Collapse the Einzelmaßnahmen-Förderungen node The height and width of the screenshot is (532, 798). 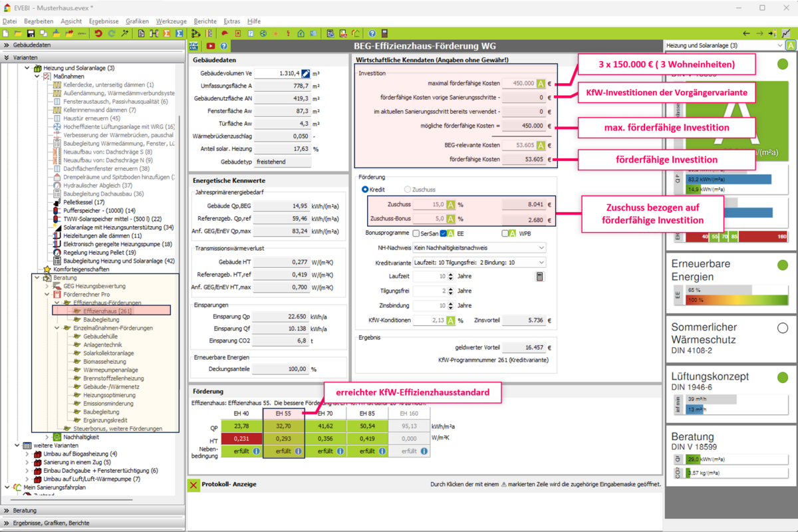coord(57,328)
